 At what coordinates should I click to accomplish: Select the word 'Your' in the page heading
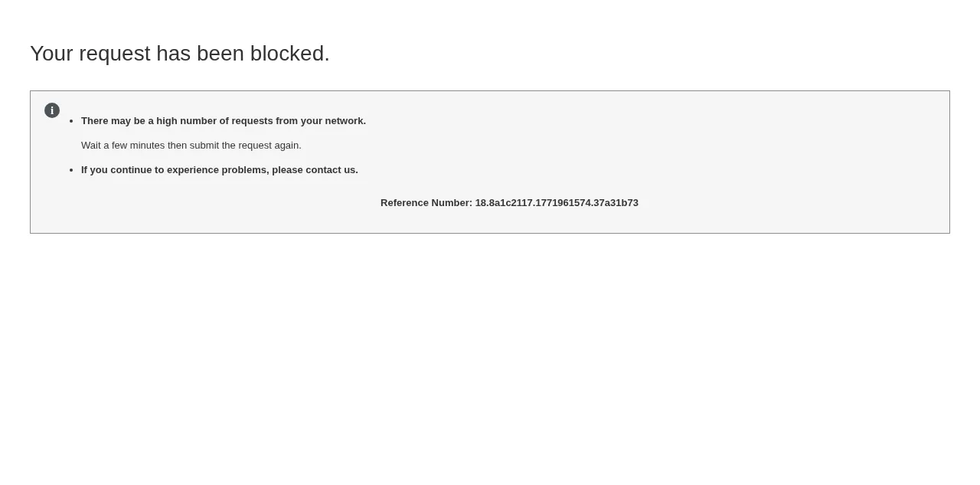coord(51,54)
